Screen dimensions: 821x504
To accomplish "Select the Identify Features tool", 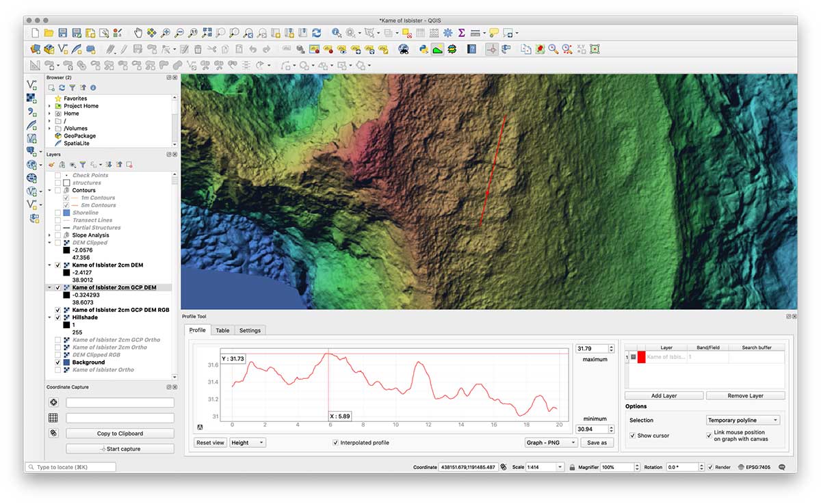I will tap(337, 33).
